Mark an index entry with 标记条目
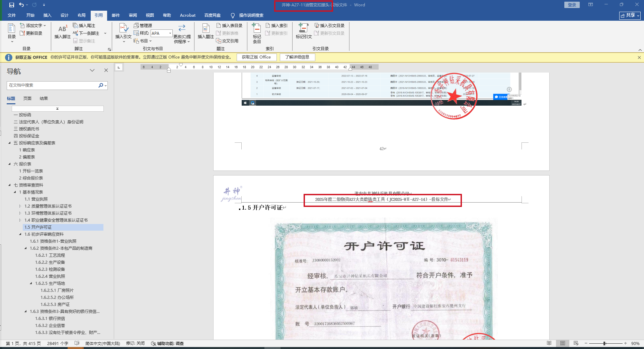This screenshot has height=349, width=644. (x=257, y=33)
